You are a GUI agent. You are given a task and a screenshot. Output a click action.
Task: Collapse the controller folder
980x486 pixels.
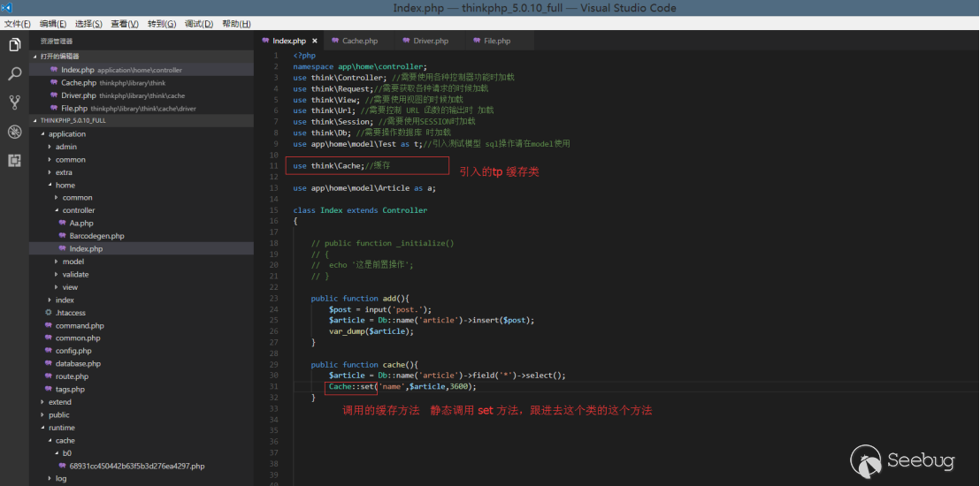142,210
